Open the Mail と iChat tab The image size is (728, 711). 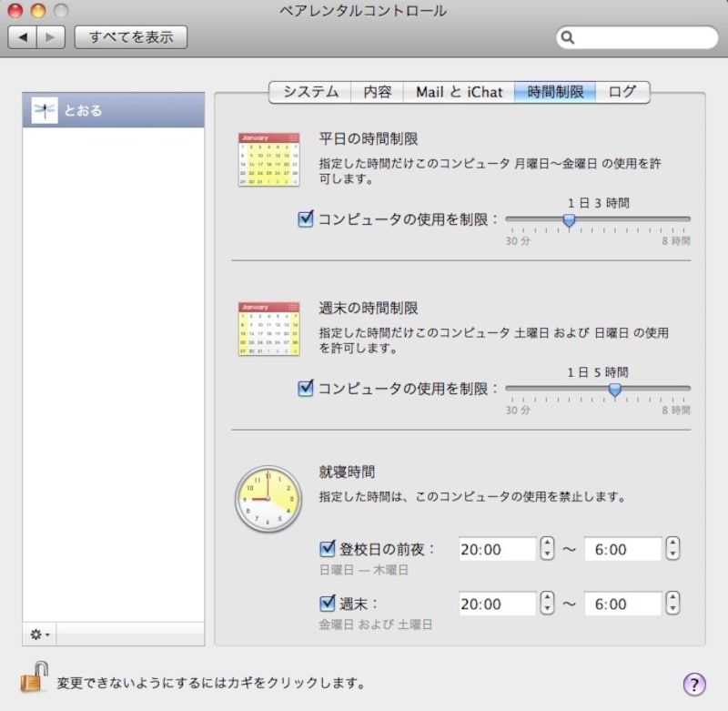(459, 92)
